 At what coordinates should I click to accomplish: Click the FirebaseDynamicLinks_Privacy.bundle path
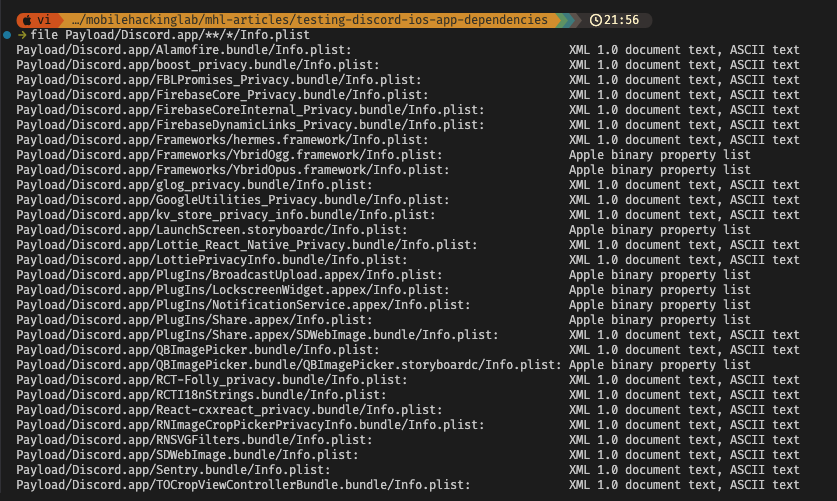(250, 125)
